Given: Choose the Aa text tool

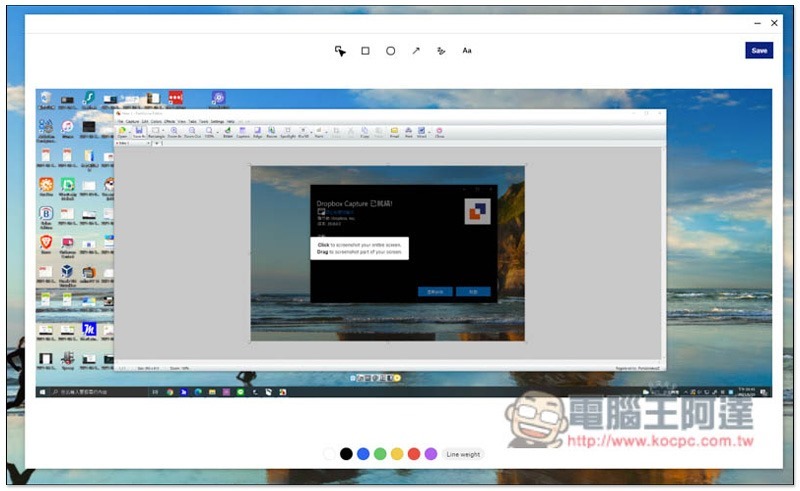Looking at the screenshot, I should click(x=467, y=51).
